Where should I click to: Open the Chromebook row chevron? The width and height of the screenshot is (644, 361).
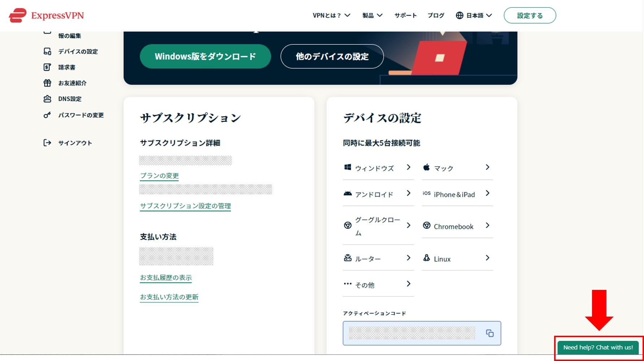[x=487, y=225]
